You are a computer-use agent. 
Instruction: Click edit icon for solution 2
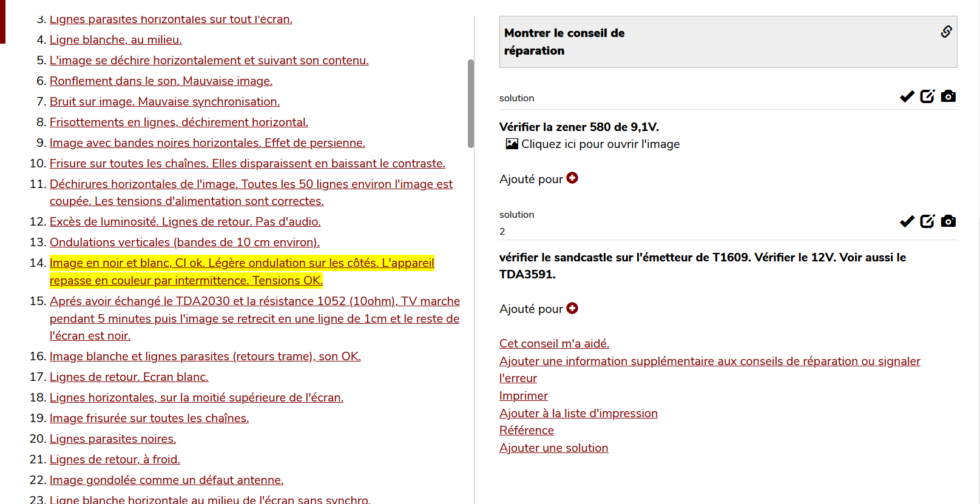[927, 221]
